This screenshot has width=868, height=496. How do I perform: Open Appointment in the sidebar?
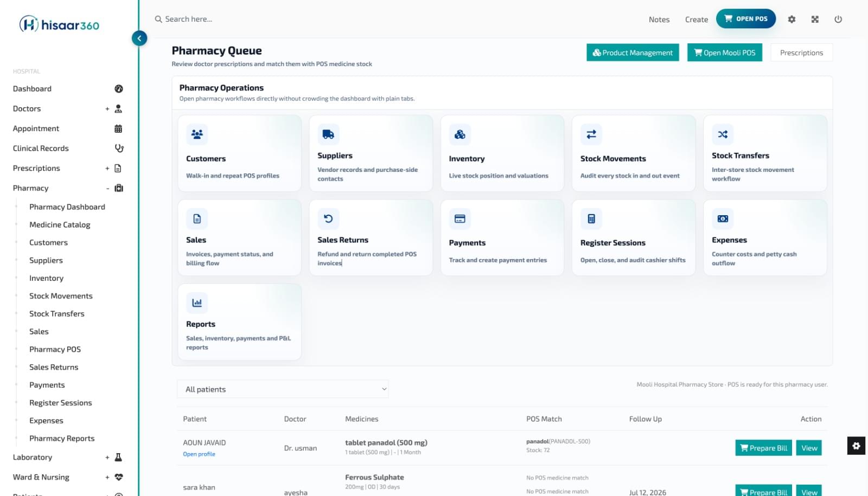tap(36, 128)
